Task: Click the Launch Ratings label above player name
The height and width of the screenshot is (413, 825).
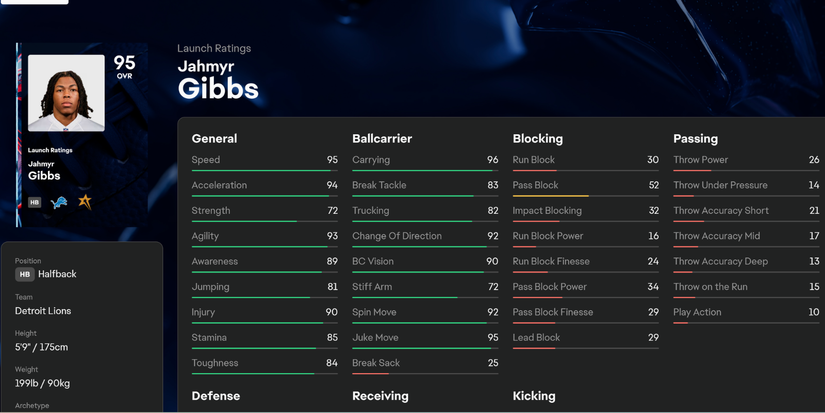Action: [214, 48]
